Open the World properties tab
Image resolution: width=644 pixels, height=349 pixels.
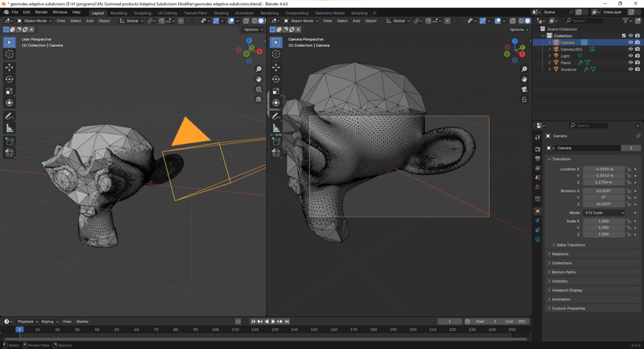538,187
